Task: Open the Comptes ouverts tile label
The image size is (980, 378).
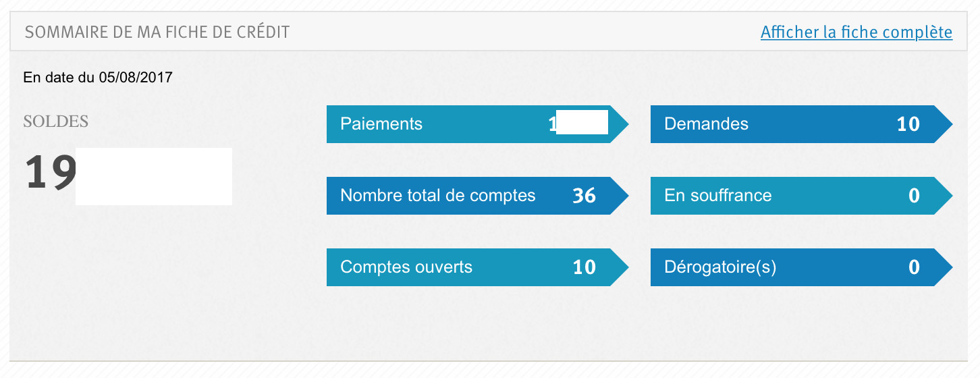Action: 406,267
